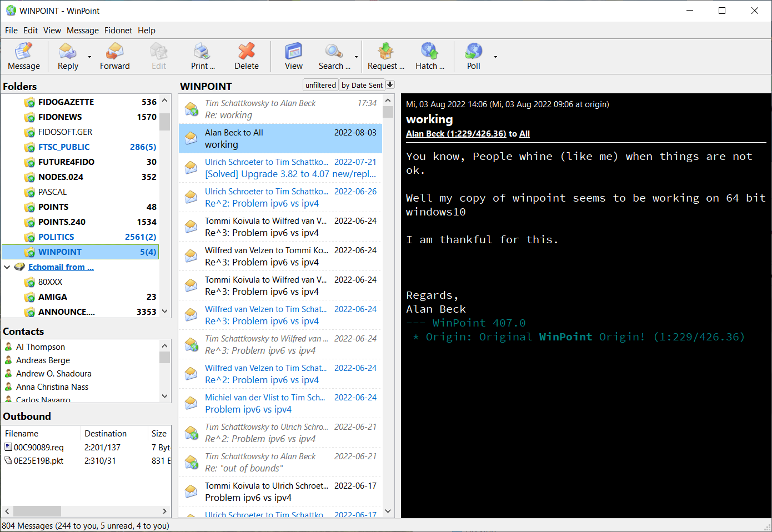772x532 pixels.
Task: Poll the uplink now
Action: pyautogui.click(x=474, y=57)
